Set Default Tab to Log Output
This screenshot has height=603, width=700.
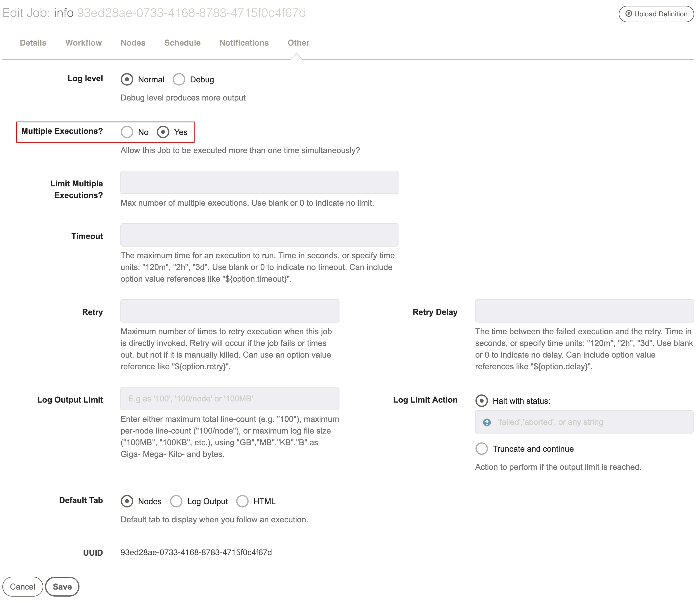(176, 501)
